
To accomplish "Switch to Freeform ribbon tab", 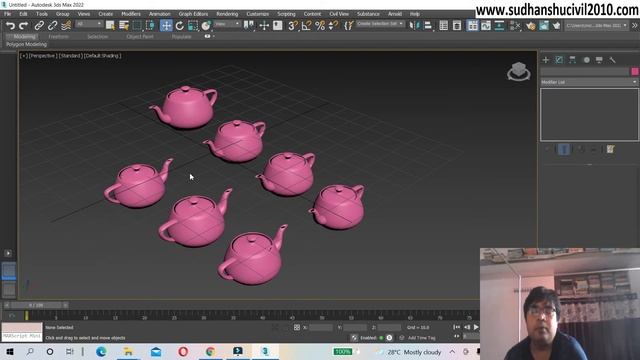I will 58,36.
